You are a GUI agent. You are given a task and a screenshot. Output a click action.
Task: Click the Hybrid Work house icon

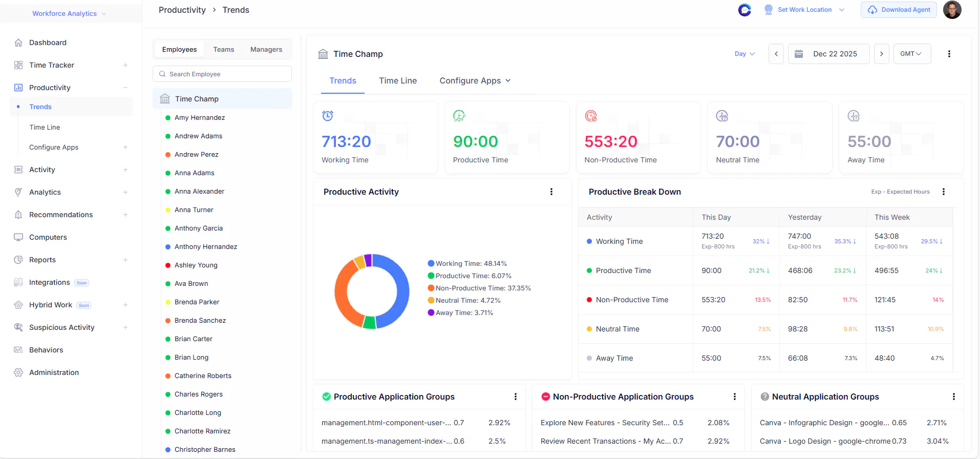(18, 305)
